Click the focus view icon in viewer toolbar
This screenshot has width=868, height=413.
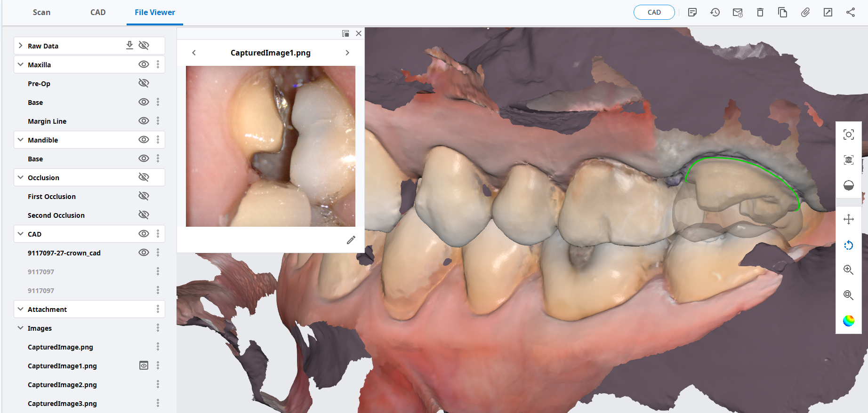(849, 135)
